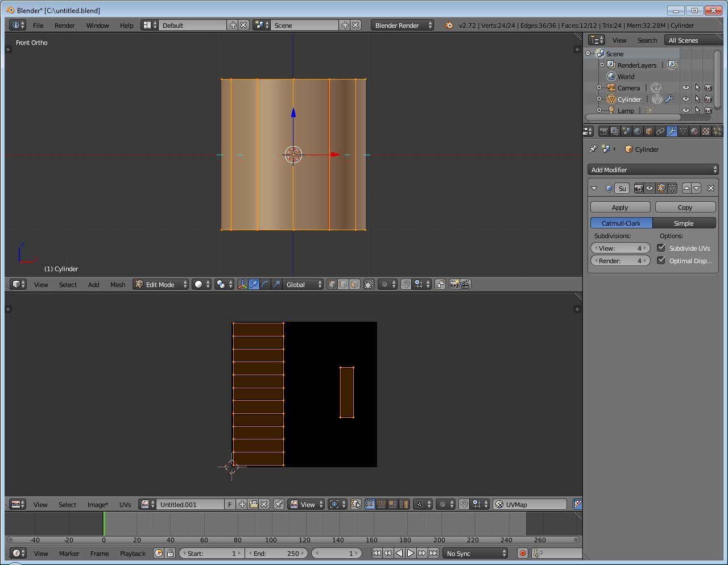Open the Add Modifier dropdown

tap(653, 169)
